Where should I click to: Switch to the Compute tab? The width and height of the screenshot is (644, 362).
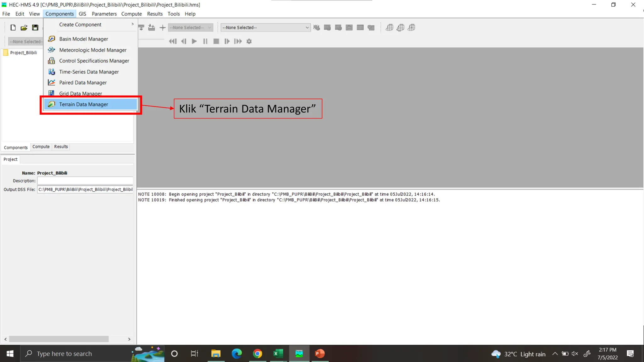click(41, 147)
